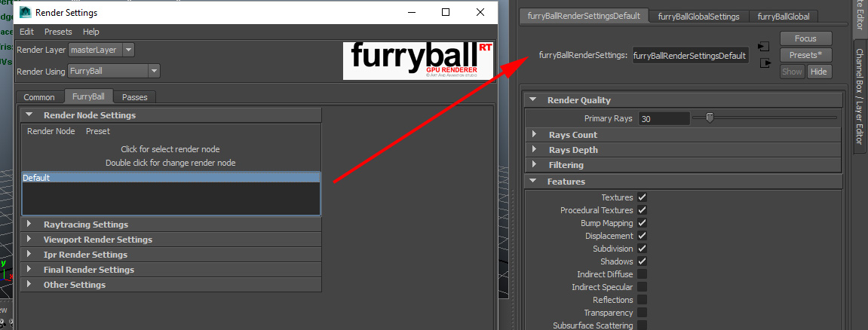Collapse the Render Node Settings section
Screen dimensions: 868x330
[172, 115]
